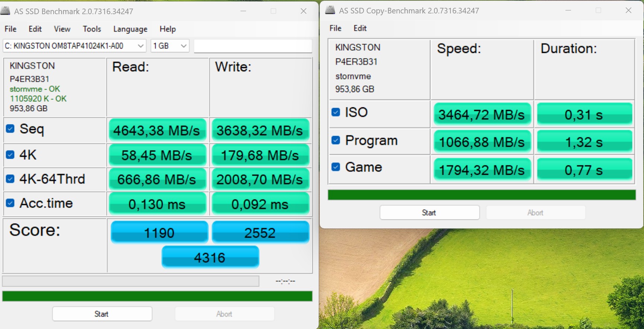Open the Language menu

point(130,29)
